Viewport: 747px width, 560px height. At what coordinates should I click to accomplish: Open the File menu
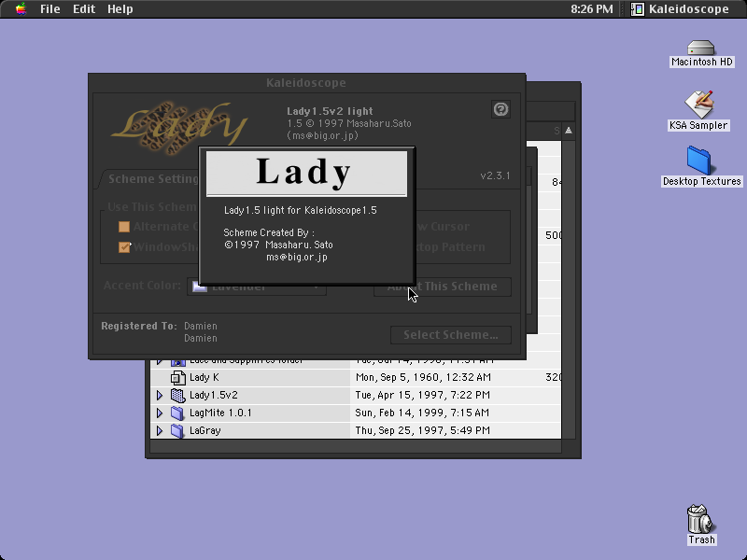coord(50,9)
